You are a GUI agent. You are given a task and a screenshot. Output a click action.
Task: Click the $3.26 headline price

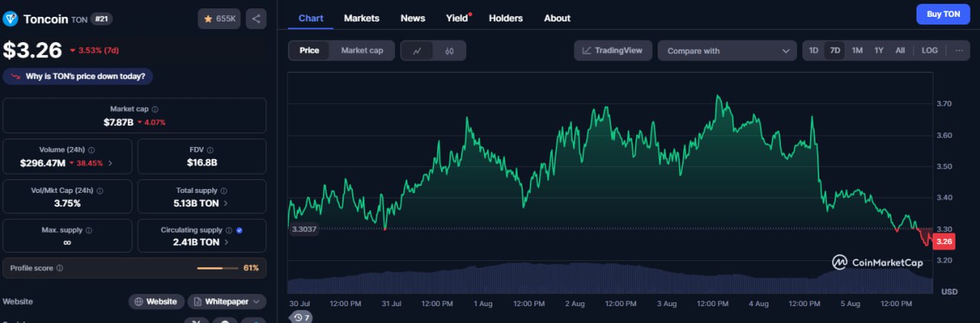click(x=32, y=50)
